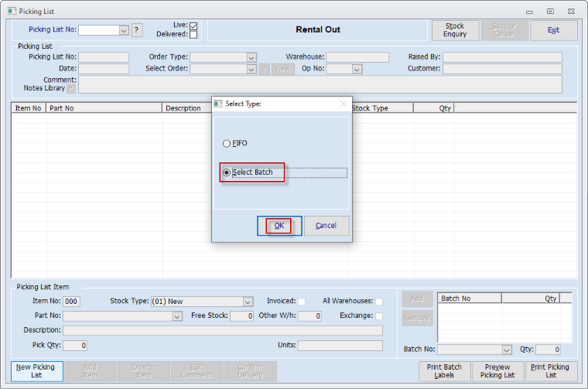Enable the All Warehouses checkbox
Viewport: 588px width, 389px height.
click(x=379, y=302)
